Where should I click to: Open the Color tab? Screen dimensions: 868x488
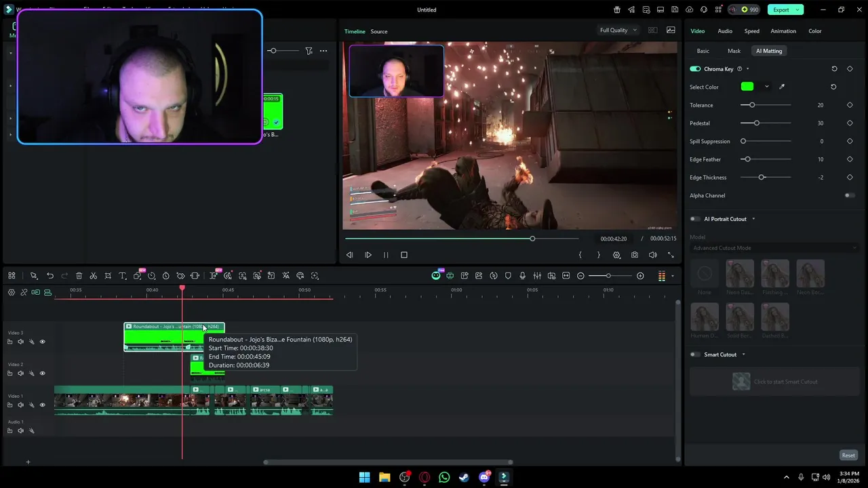815,31
